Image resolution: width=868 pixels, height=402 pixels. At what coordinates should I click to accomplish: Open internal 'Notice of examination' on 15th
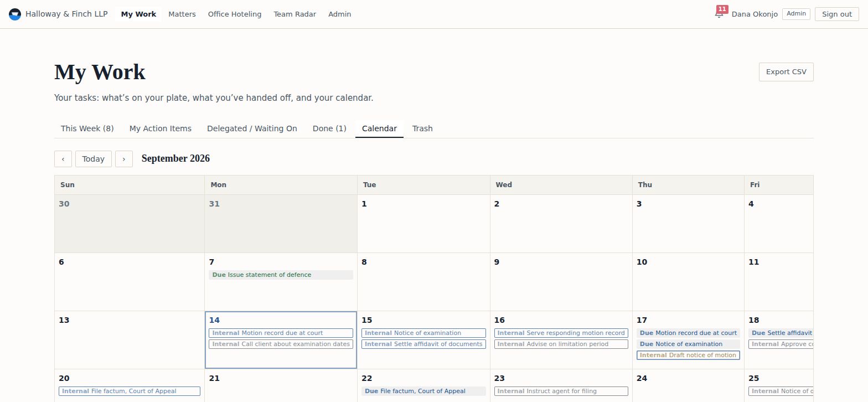pyautogui.click(x=423, y=333)
